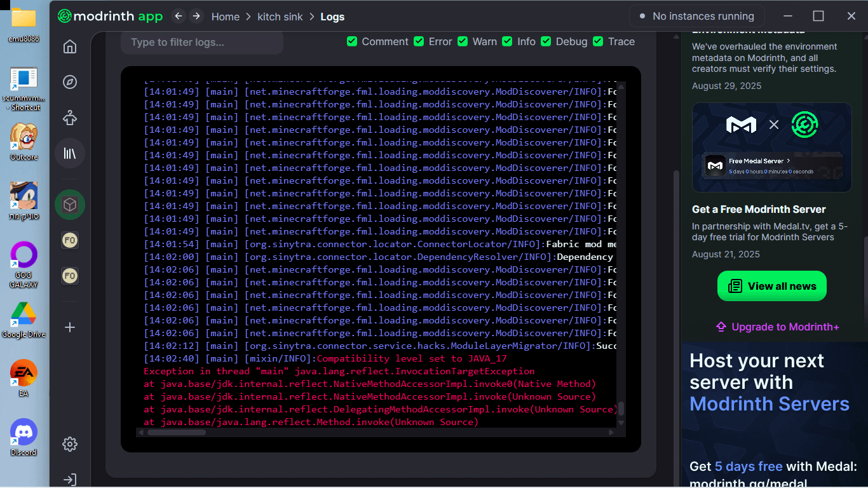Open the Skins hanger icon
The height and width of the screenshot is (488, 868).
tap(70, 118)
